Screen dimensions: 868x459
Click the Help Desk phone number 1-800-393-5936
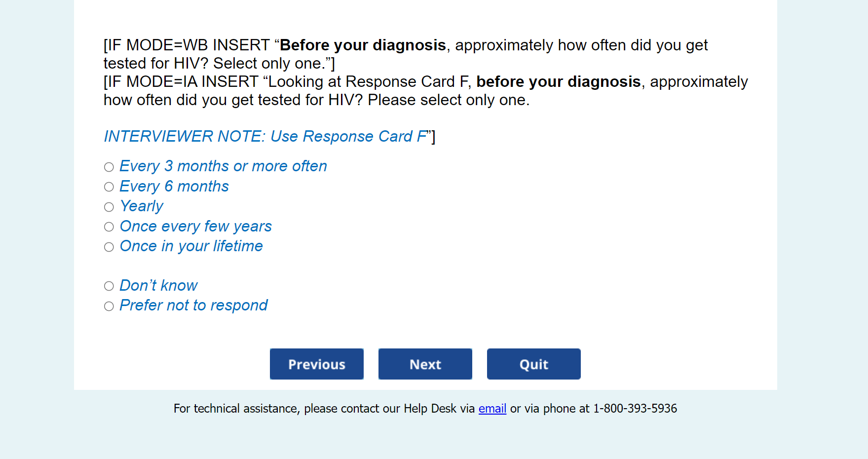635,409
